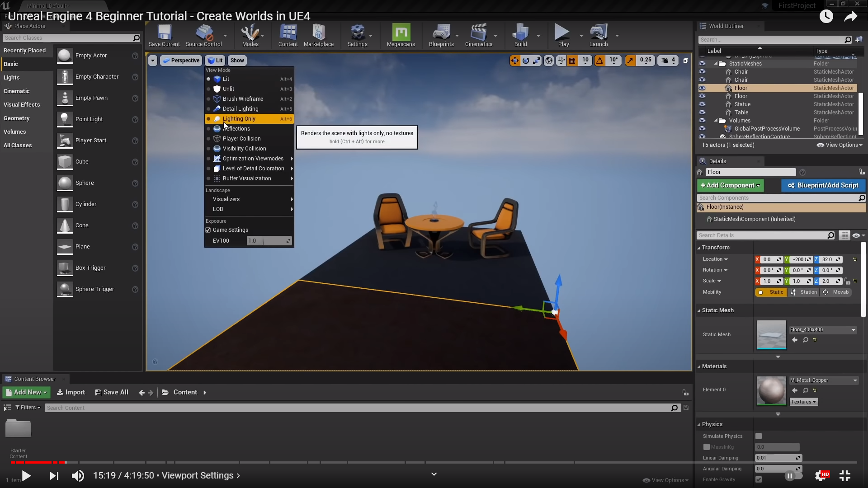Select the Unlit view mode
Screen dimensions: 868x488
pos(228,89)
